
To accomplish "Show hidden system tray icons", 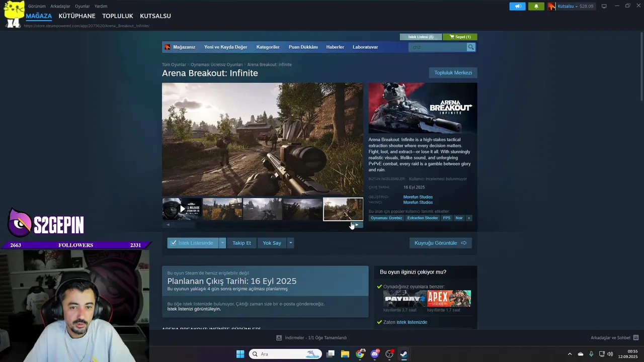I will (x=570, y=354).
